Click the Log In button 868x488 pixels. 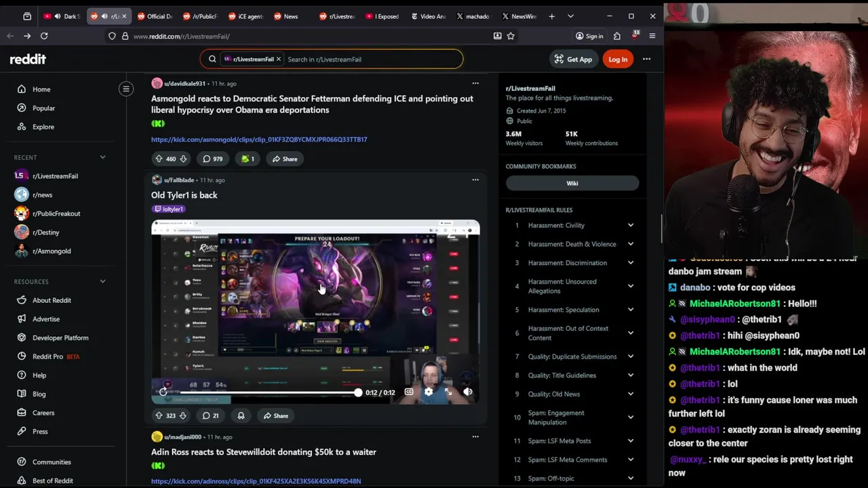pos(618,59)
